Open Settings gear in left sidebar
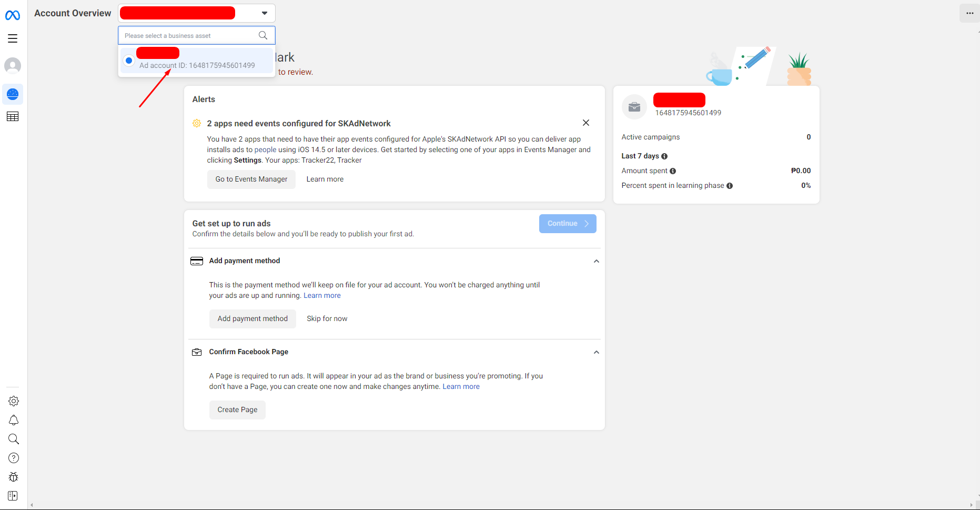The width and height of the screenshot is (980, 510). click(14, 401)
